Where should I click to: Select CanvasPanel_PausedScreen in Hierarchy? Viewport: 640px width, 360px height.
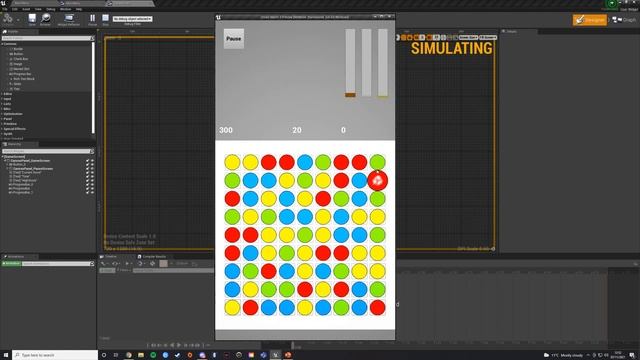33,169
